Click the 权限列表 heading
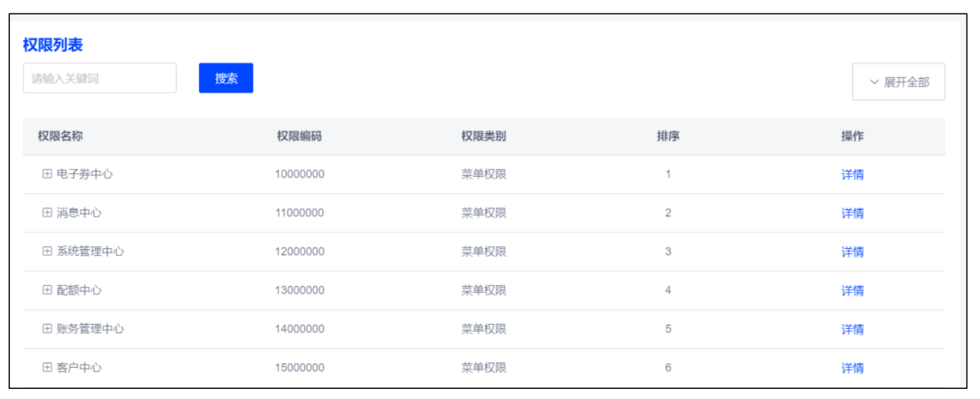Screen dimensions: 980x399 (x=53, y=44)
